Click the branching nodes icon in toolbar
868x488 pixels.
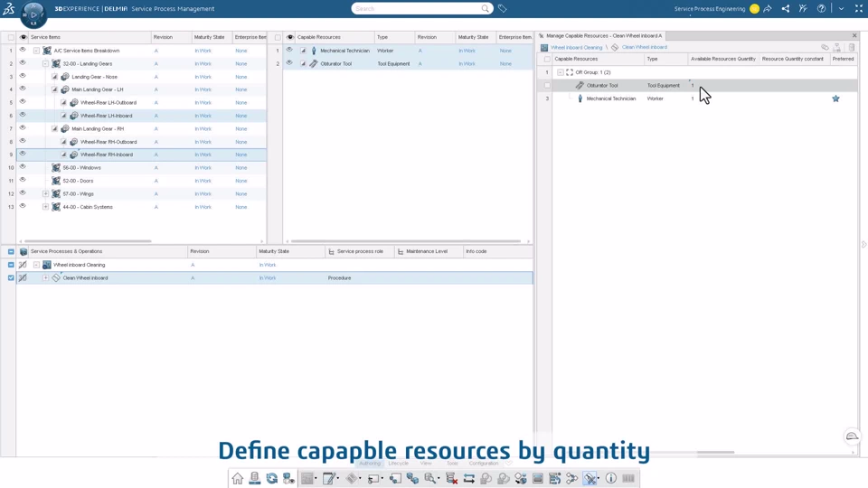tap(571, 478)
